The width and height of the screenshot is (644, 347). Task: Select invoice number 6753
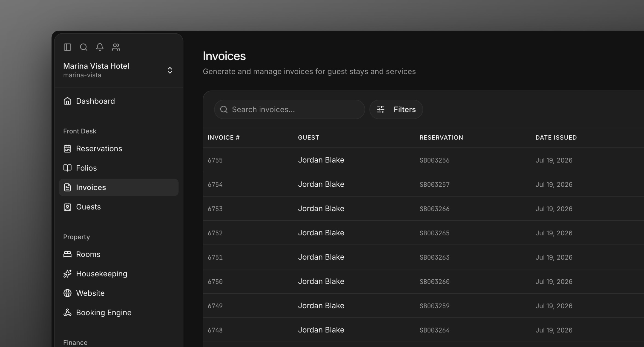point(215,209)
